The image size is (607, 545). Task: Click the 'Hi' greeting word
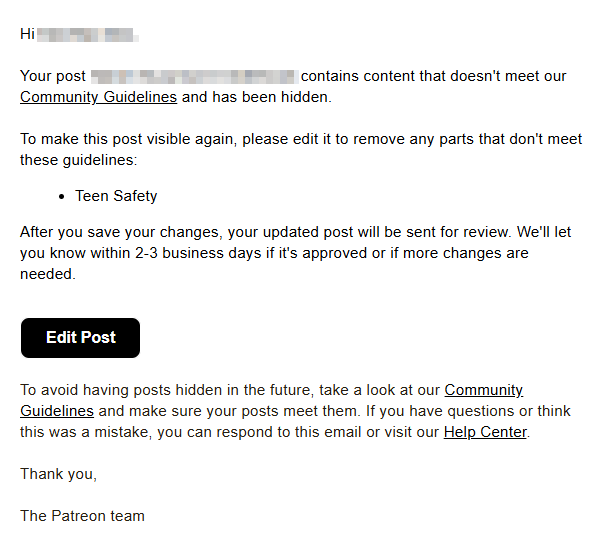(27, 34)
